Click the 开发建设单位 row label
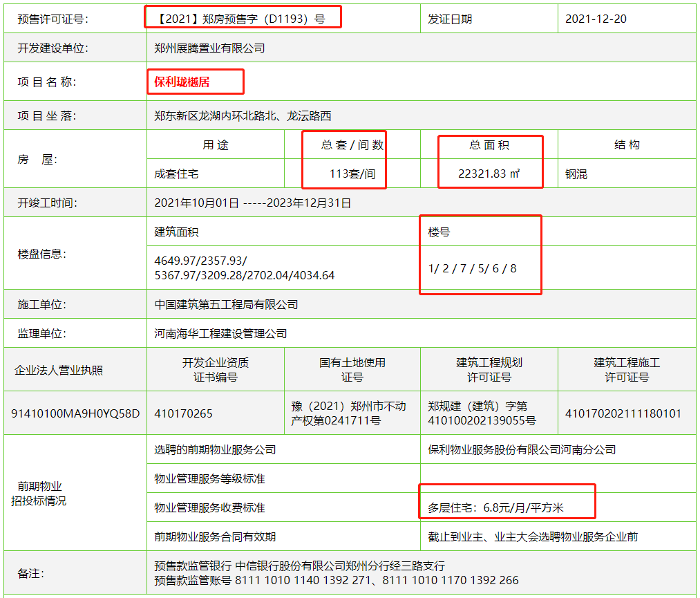Screen dimensions: 700x598 pos(53,48)
